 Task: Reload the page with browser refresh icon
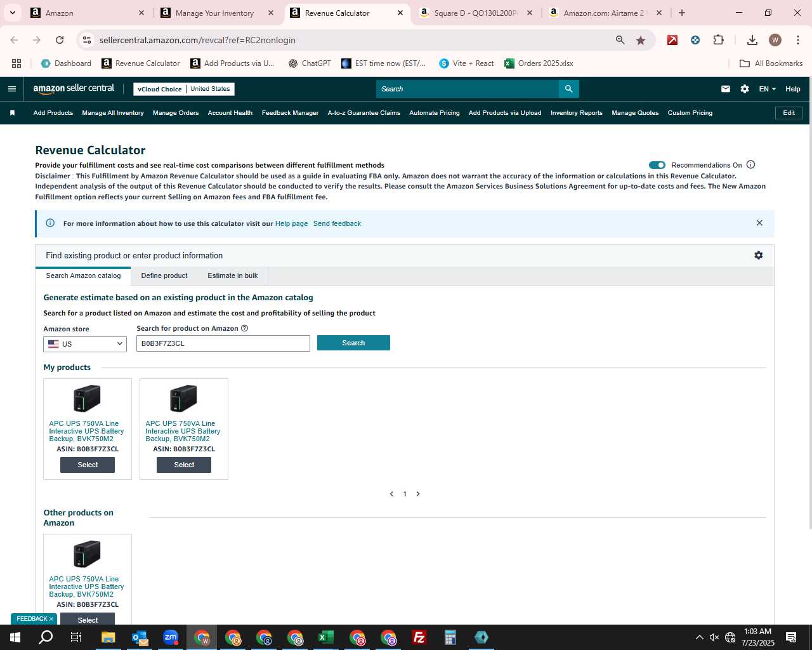tap(60, 40)
